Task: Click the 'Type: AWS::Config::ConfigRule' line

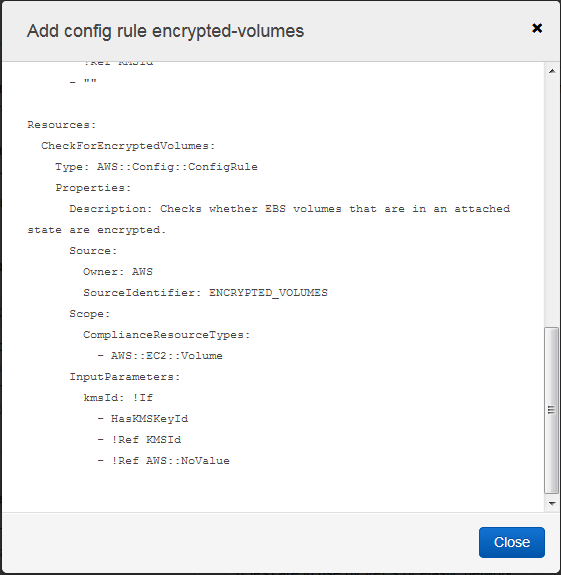Action: point(156,167)
